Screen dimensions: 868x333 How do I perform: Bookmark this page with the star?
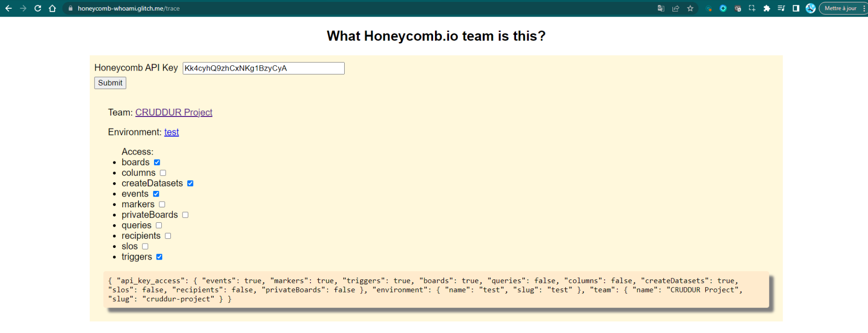tap(690, 8)
